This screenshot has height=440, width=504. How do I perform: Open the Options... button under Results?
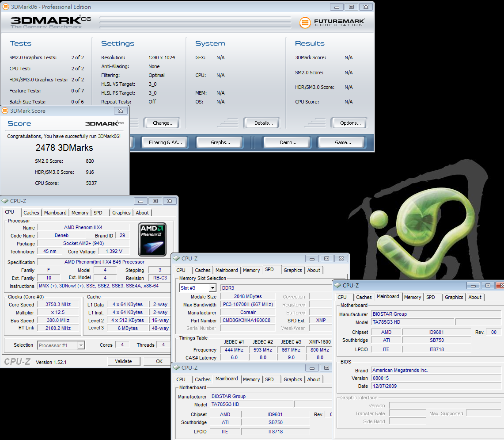click(350, 123)
